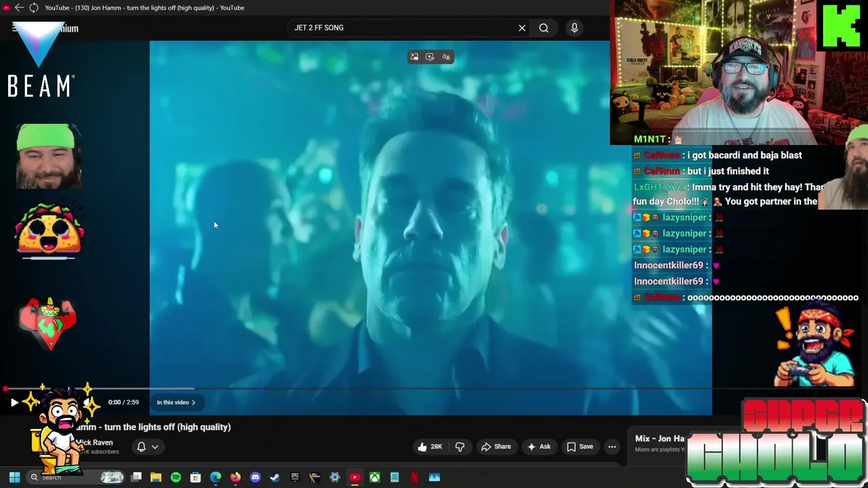Open Task View in the taskbar
The width and height of the screenshot is (868, 488).
pos(136,477)
